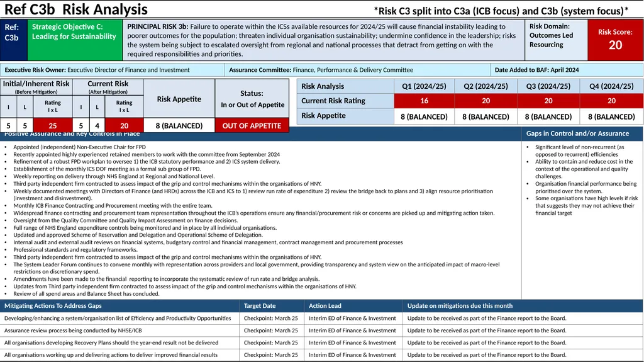Click the red 'Risk Score: 20' box
The width and height of the screenshot is (644, 362).
point(615,40)
